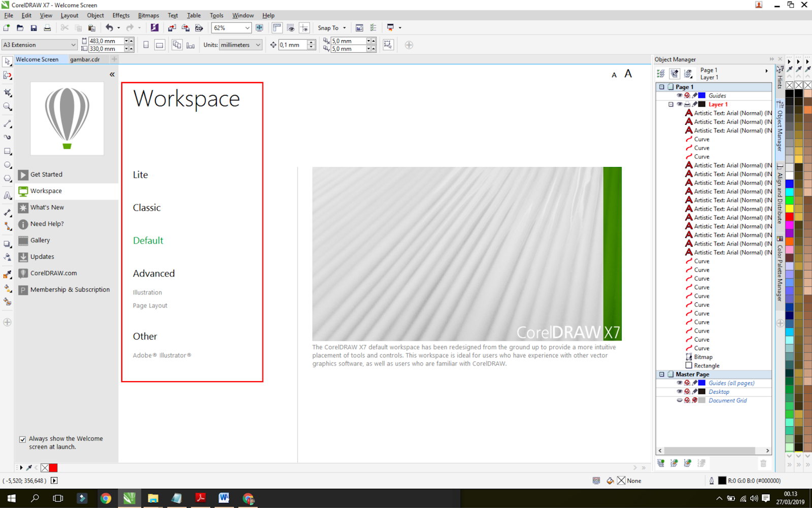The height and width of the screenshot is (508, 812).
Task: Collapse the Layer 1 tree node
Action: (671, 104)
